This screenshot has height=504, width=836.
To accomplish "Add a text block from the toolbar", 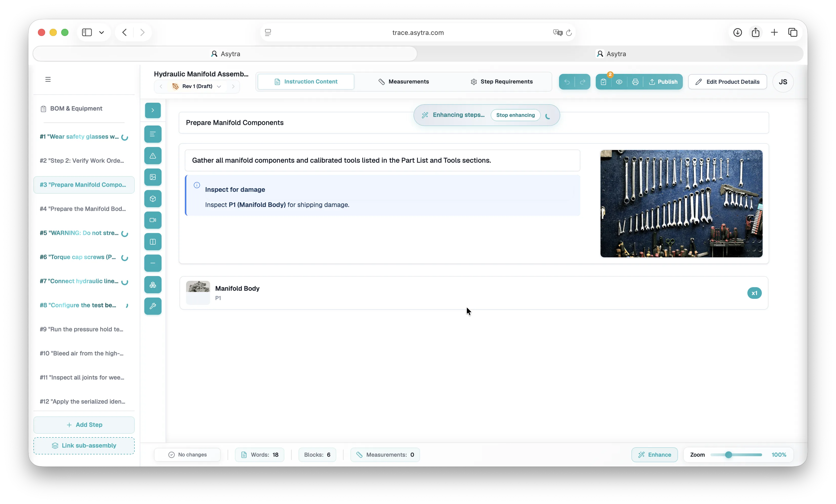I will point(153,134).
